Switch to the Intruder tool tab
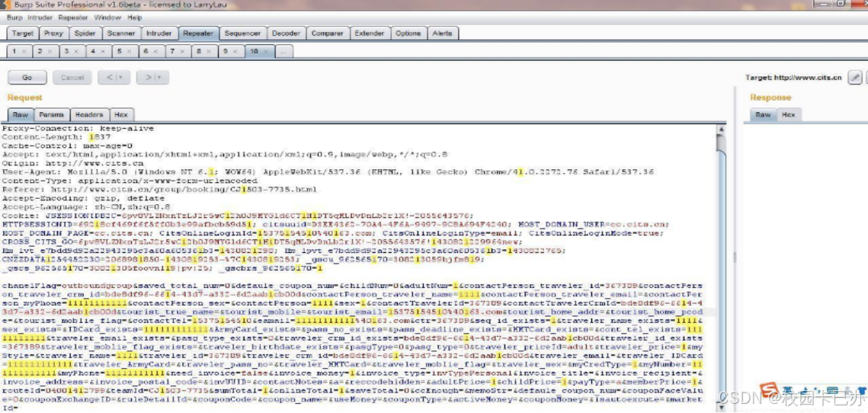The width and height of the screenshot is (868, 413). [x=159, y=34]
